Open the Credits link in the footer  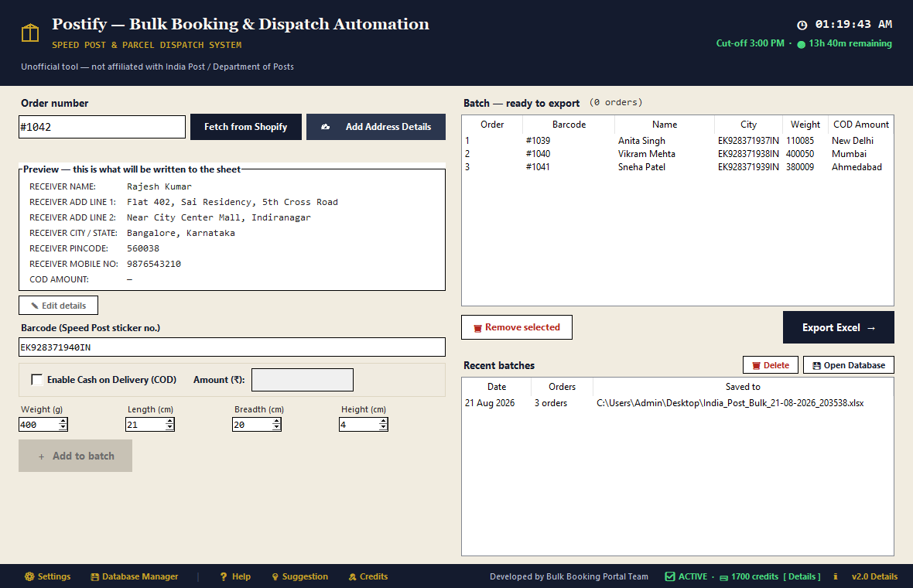pos(368,576)
